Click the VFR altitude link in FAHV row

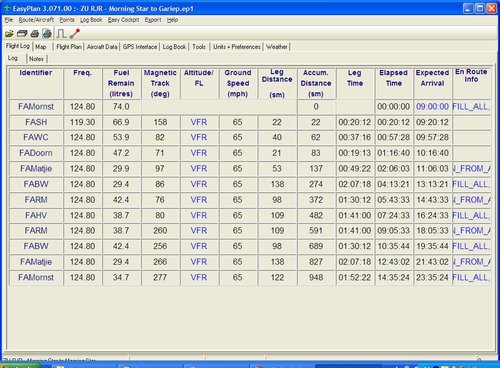click(199, 215)
